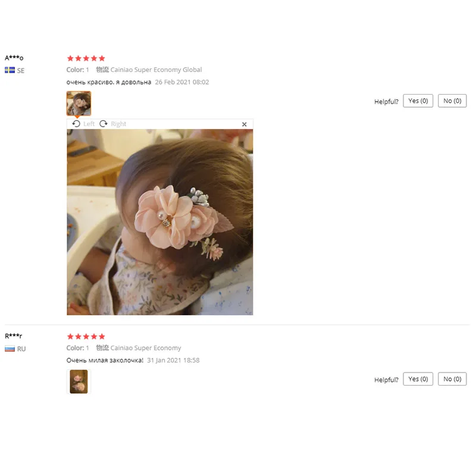Mark A***o's review unhelpful with No (0)
The width and height of the screenshot is (476, 476).
pyautogui.click(x=452, y=101)
